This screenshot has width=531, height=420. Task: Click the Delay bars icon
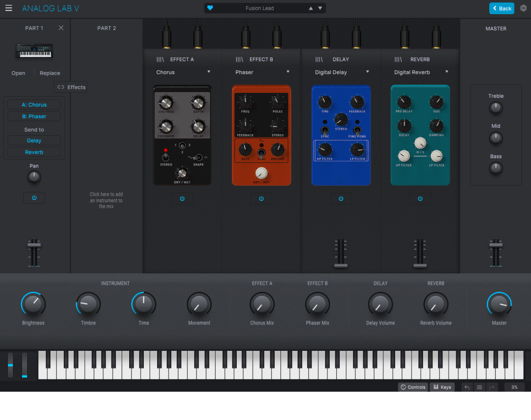[319, 59]
